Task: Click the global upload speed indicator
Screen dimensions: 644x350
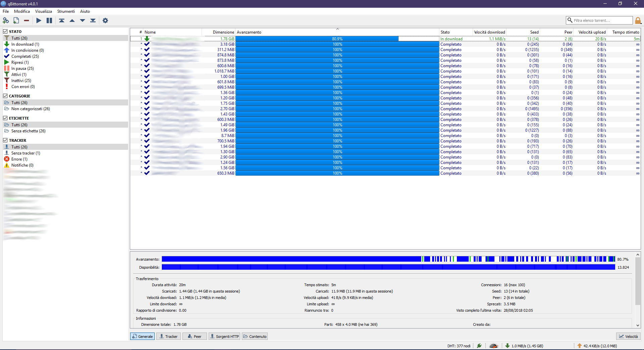Action: click(x=597, y=346)
